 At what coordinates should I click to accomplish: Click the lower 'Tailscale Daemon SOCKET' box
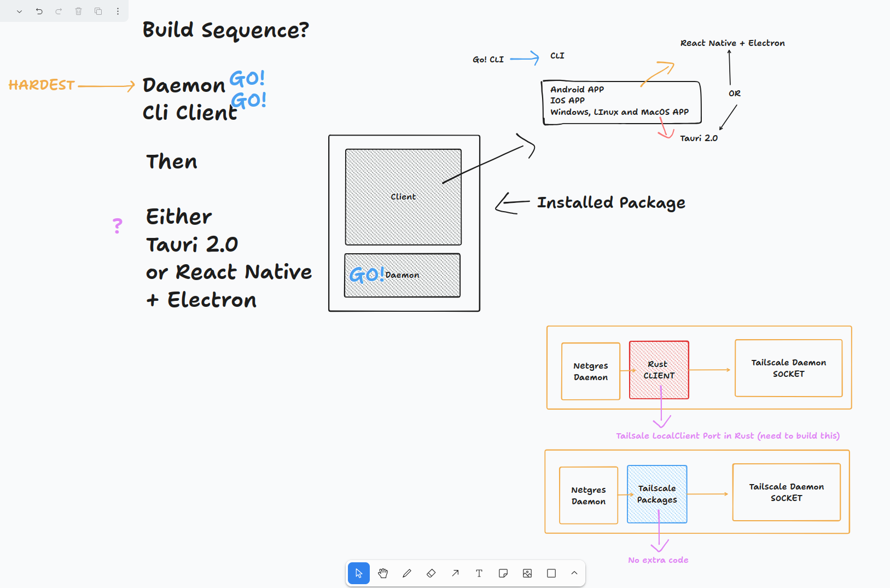point(787,492)
